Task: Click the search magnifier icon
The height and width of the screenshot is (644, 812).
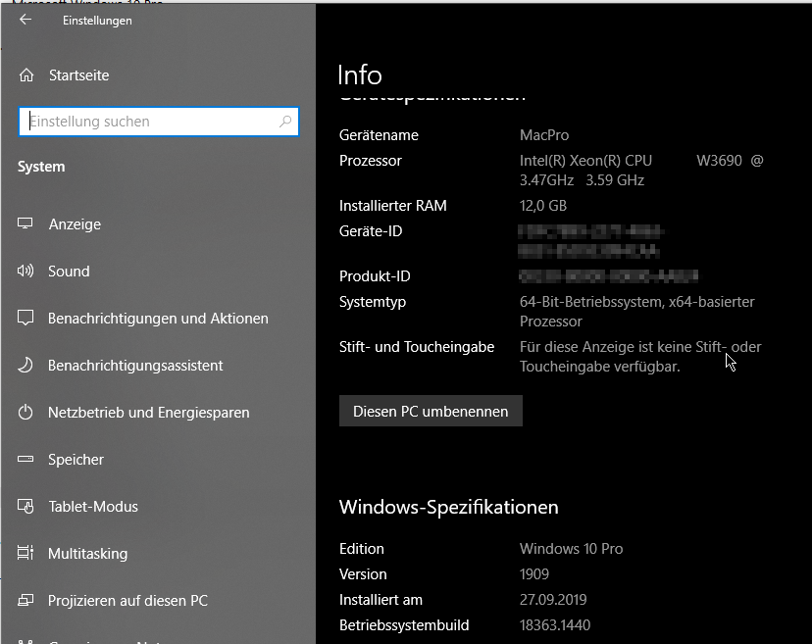Action: pyautogui.click(x=285, y=122)
